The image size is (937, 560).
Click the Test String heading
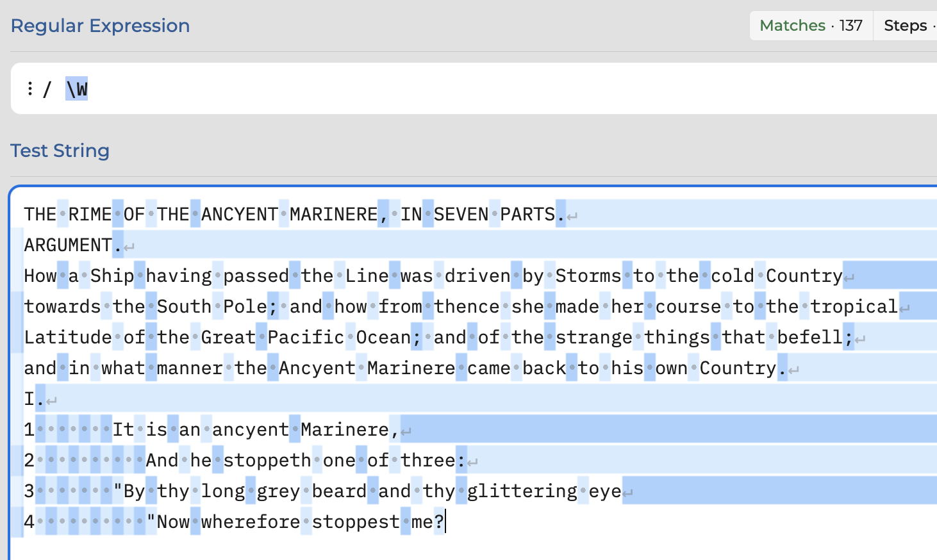coord(60,151)
